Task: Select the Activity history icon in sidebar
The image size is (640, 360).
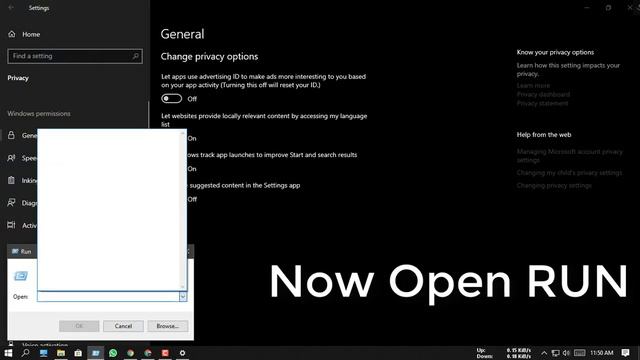Action: [11, 225]
